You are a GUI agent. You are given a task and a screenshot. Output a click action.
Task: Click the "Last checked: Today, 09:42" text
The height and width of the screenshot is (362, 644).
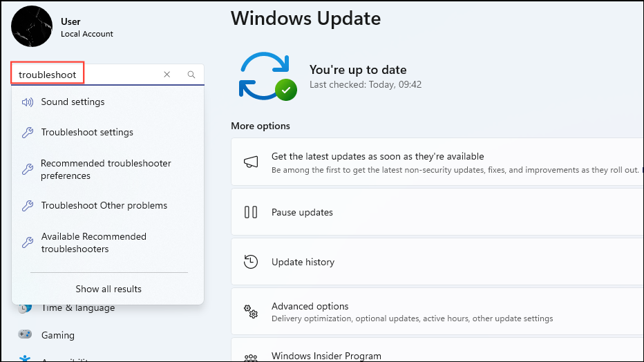click(x=366, y=84)
